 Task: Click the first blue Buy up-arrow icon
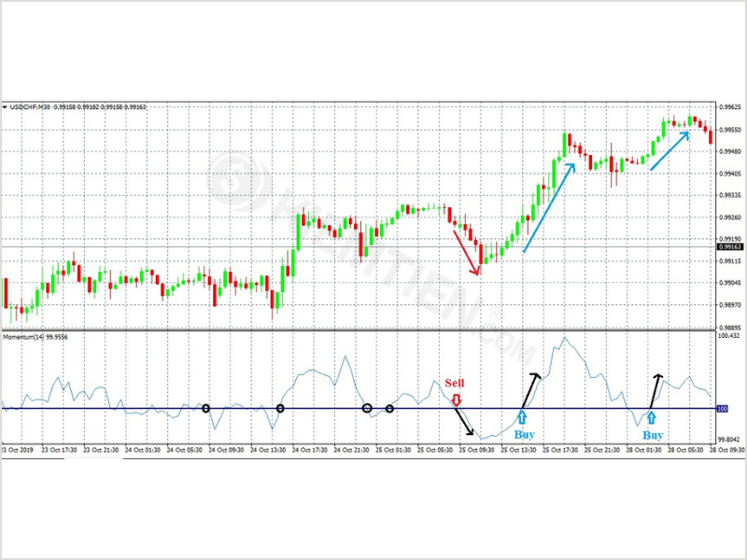[x=521, y=417]
